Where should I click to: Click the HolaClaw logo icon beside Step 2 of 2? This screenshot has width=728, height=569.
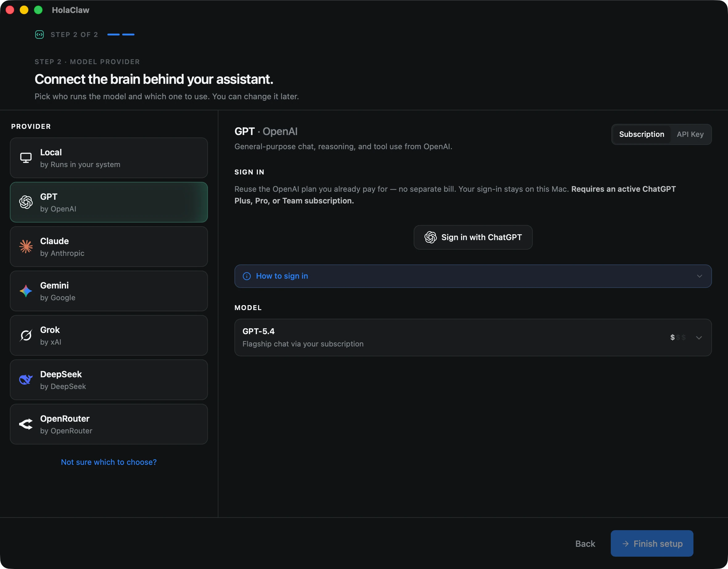39,34
